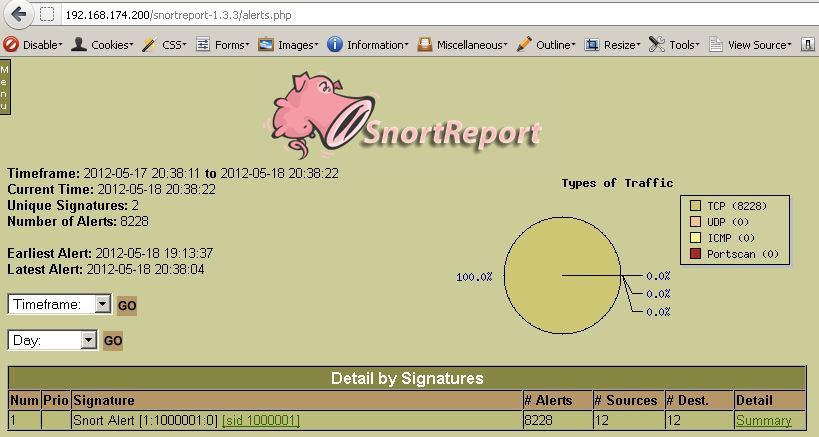Click the red Disable icon in toolbar
819x437 pixels.
(10, 44)
